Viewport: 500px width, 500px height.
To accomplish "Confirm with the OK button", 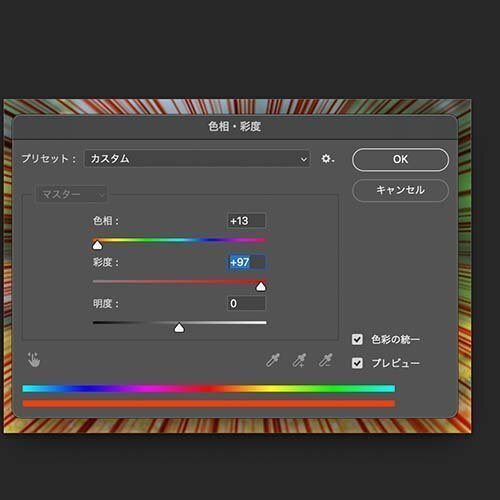I will click(x=400, y=159).
